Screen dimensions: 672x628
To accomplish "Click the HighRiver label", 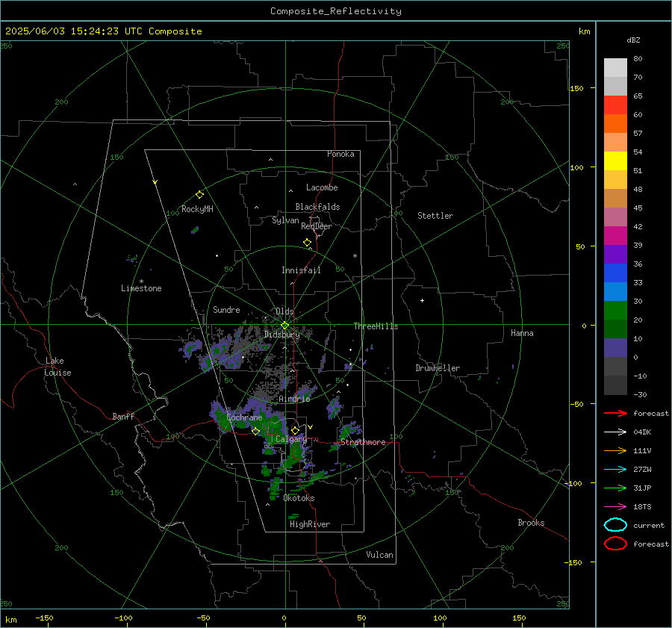I will [310, 524].
